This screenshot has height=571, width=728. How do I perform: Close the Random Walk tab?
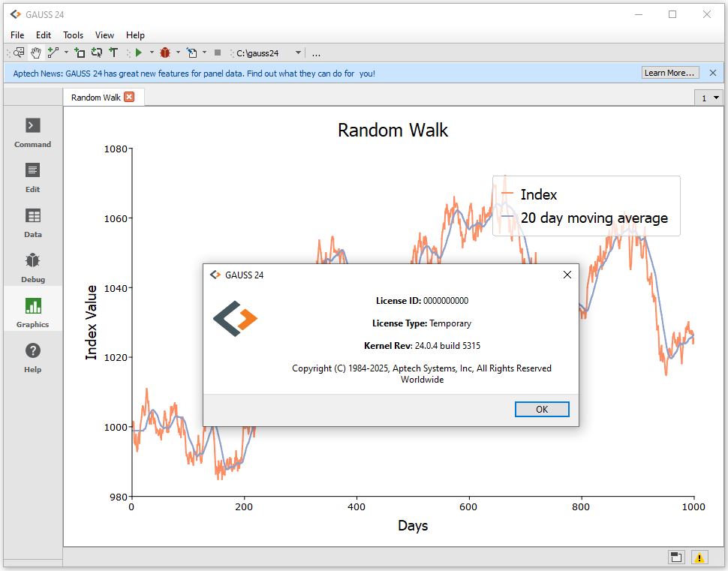tap(129, 98)
